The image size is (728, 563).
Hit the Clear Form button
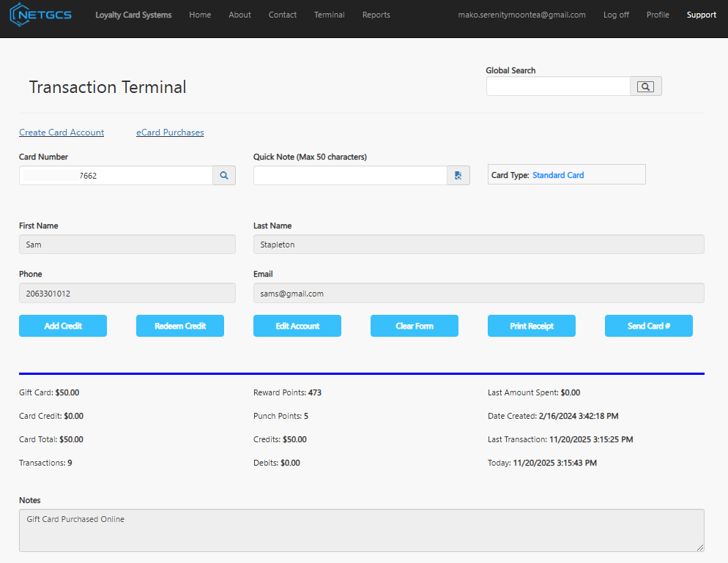[415, 326]
